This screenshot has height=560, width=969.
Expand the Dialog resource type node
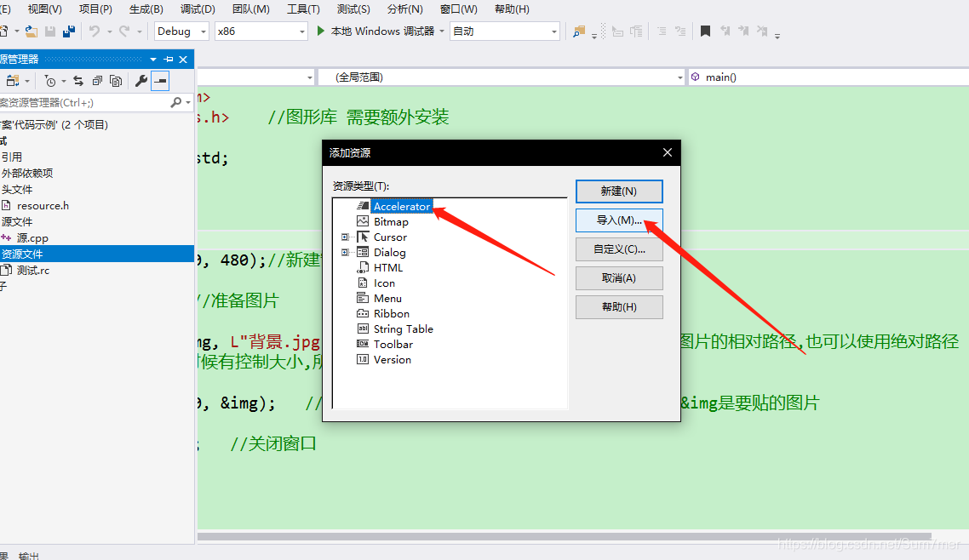345,253
